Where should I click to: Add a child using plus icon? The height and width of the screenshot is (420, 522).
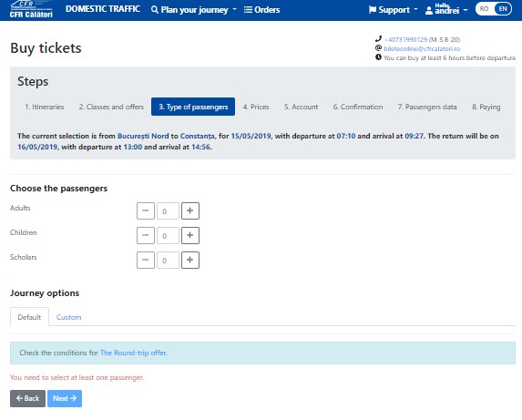point(190,235)
